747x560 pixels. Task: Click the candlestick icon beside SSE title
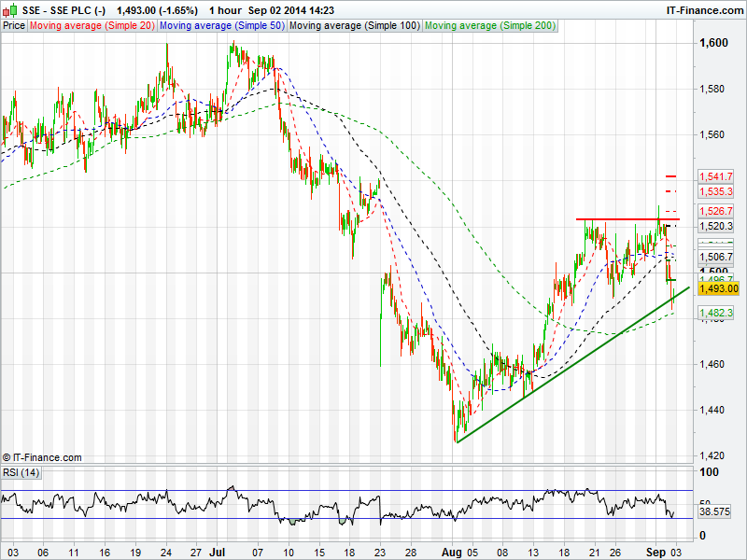point(10,10)
